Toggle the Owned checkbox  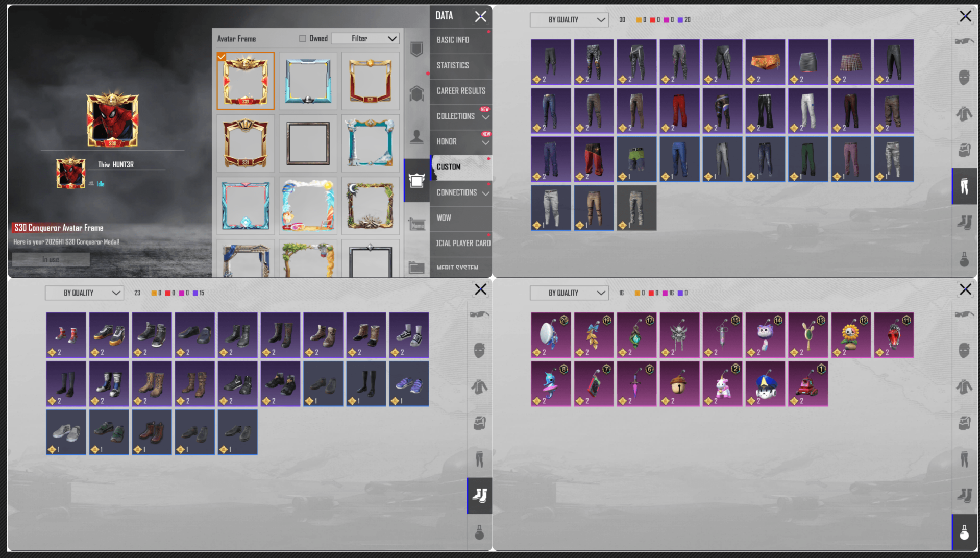(x=303, y=38)
